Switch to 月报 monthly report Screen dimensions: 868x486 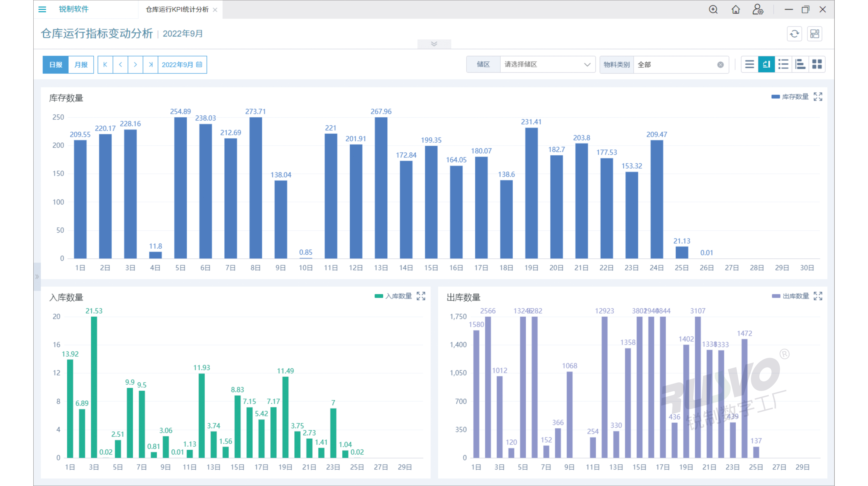pyautogui.click(x=81, y=65)
